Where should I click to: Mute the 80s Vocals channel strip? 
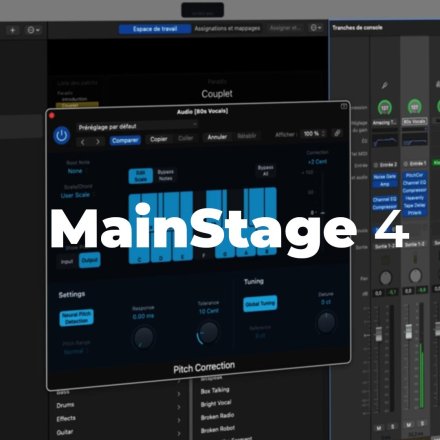(409, 425)
